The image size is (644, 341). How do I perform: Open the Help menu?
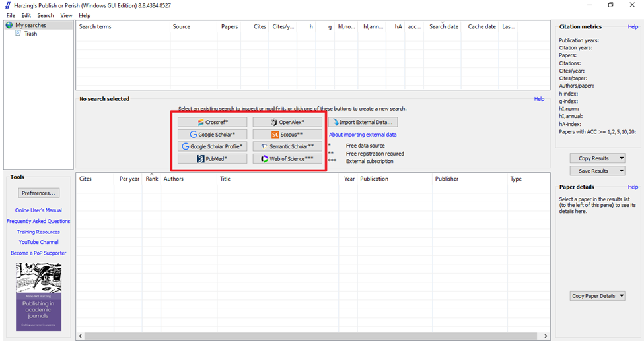85,16
